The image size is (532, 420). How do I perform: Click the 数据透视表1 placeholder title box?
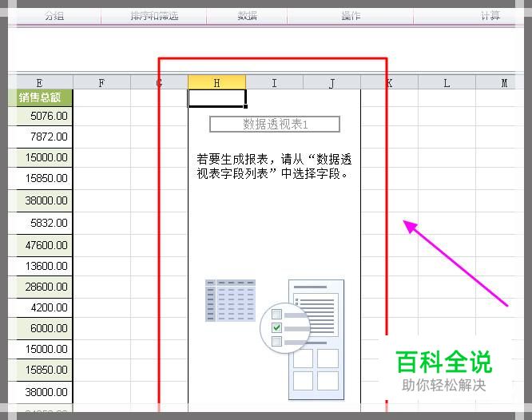275,125
